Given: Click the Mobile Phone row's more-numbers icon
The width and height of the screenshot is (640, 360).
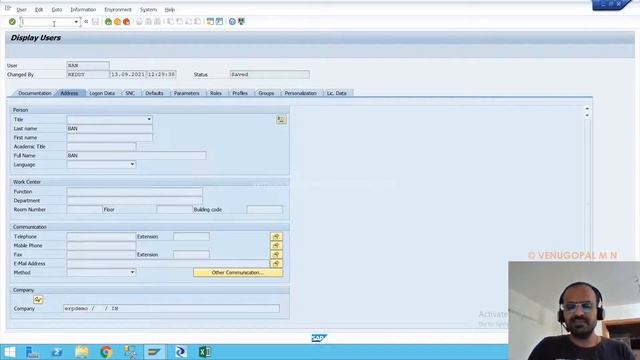Looking at the screenshot, I should pyautogui.click(x=276, y=246).
